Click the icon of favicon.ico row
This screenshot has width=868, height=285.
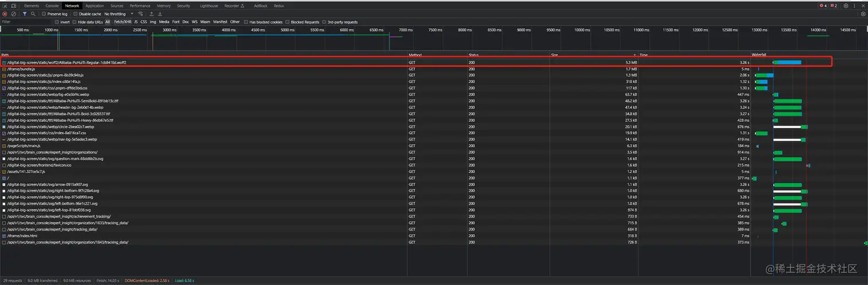pos(4,165)
